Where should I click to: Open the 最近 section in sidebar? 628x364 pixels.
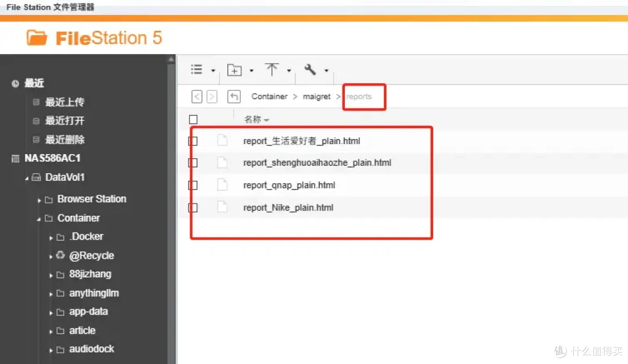tap(34, 83)
